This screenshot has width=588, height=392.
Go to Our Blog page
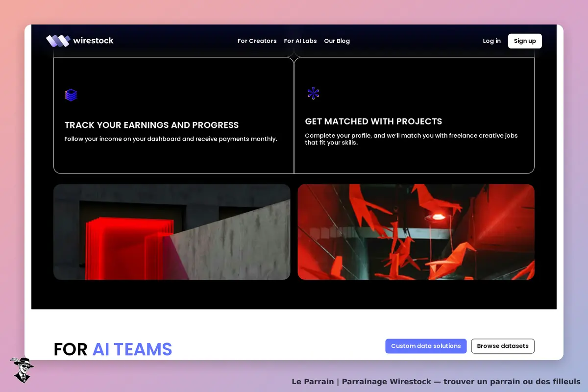click(337, 41)
